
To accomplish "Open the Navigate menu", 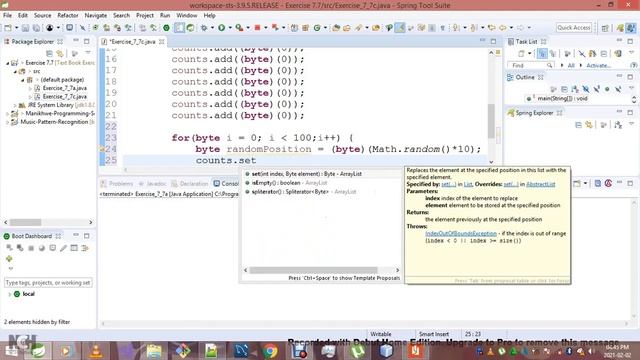I will click(96, 16).
